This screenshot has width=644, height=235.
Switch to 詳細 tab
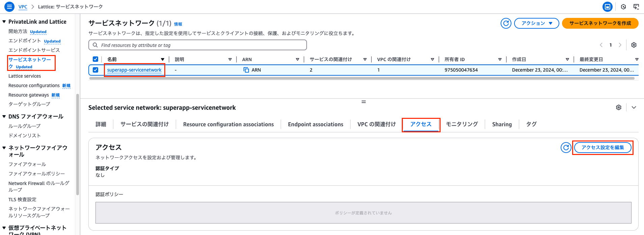(x=101, y=124)
